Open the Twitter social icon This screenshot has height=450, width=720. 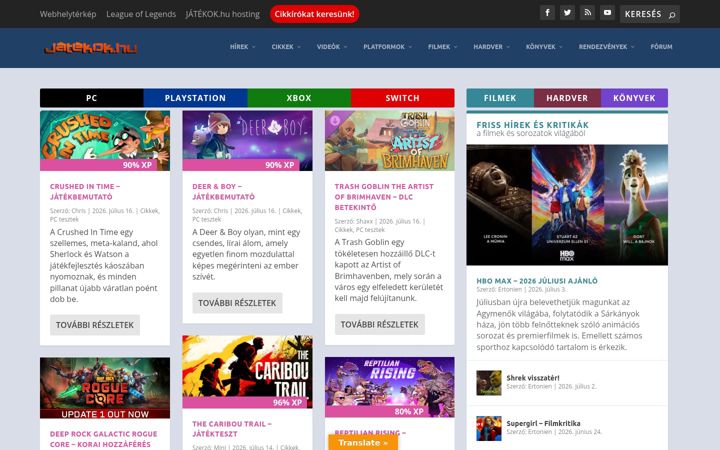point(567,13)
